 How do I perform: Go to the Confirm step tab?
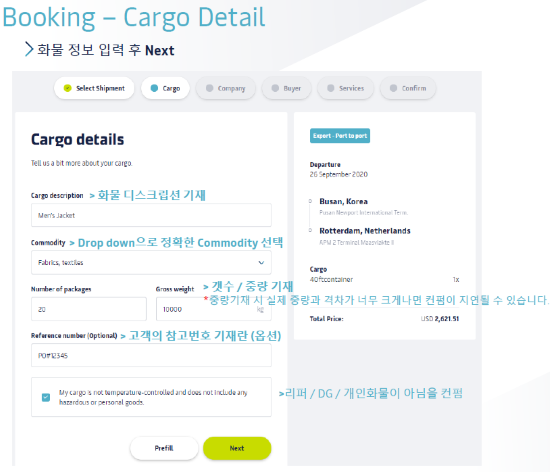(408, 88)
